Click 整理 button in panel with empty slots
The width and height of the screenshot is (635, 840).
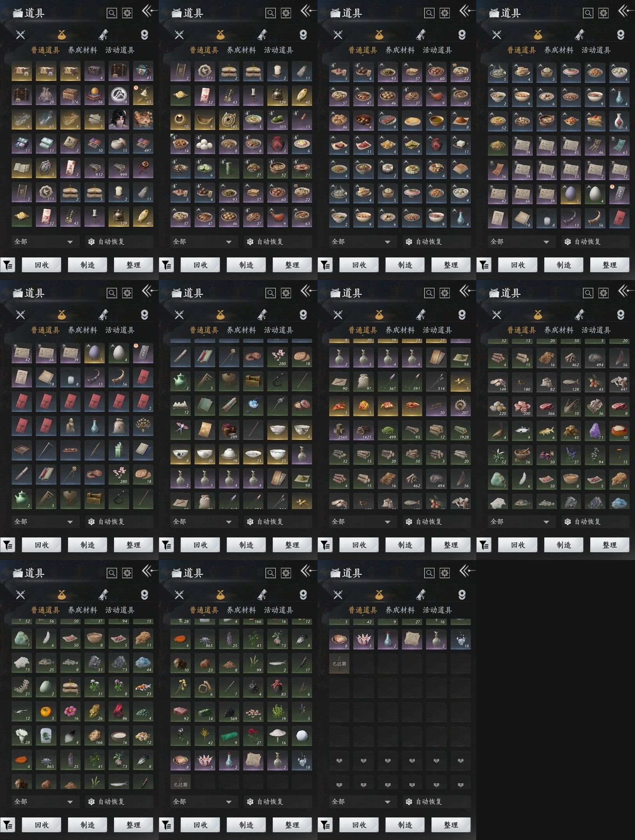pos(451,825)
